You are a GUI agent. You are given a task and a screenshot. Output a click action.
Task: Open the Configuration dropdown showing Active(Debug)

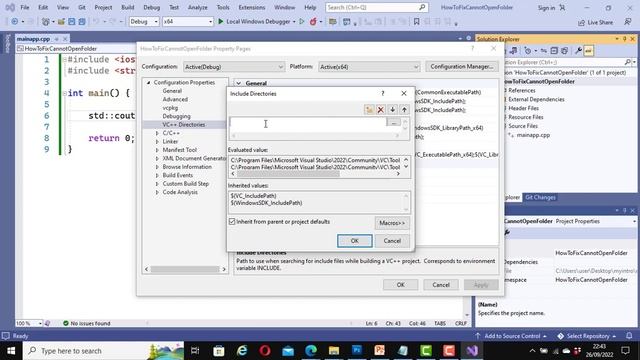[x=233, y=67]
